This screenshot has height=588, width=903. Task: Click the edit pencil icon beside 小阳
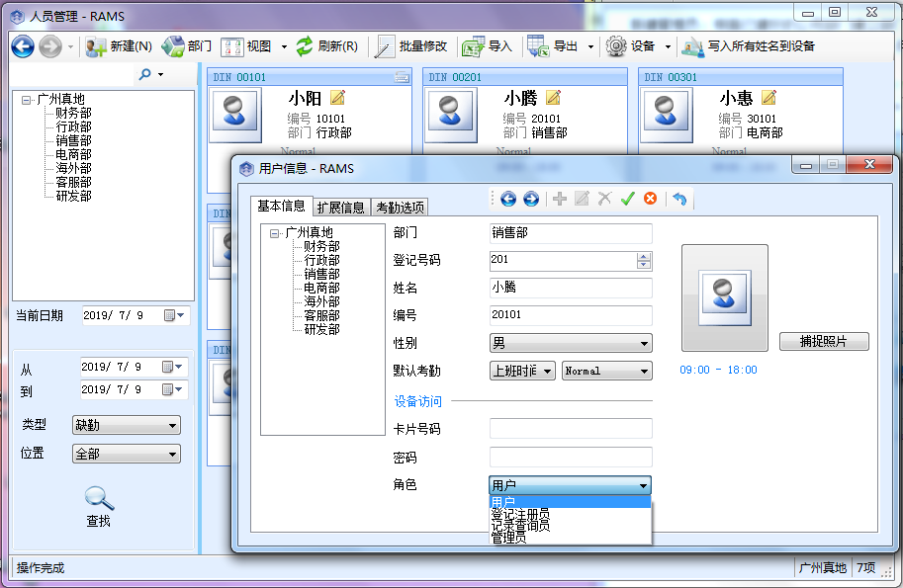[338, 97]
